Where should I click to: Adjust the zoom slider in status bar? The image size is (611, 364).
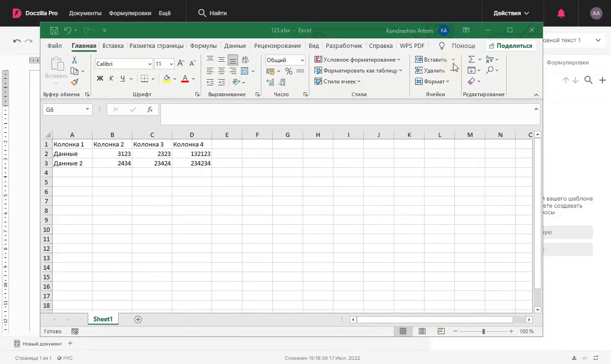pos(483,331)
